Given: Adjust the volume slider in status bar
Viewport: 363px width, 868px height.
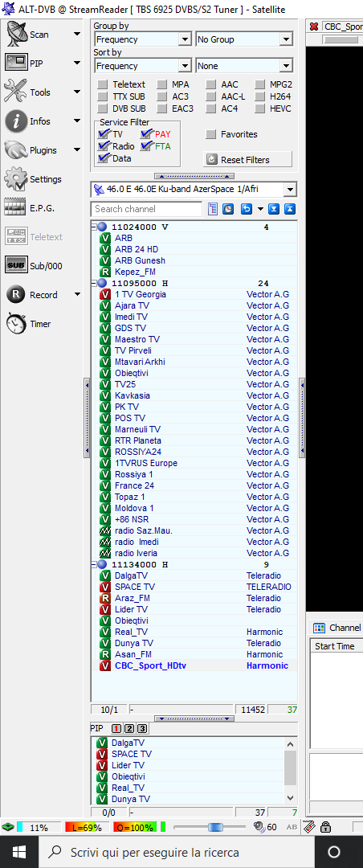Looking at the screenshot, I should [214, 827].
